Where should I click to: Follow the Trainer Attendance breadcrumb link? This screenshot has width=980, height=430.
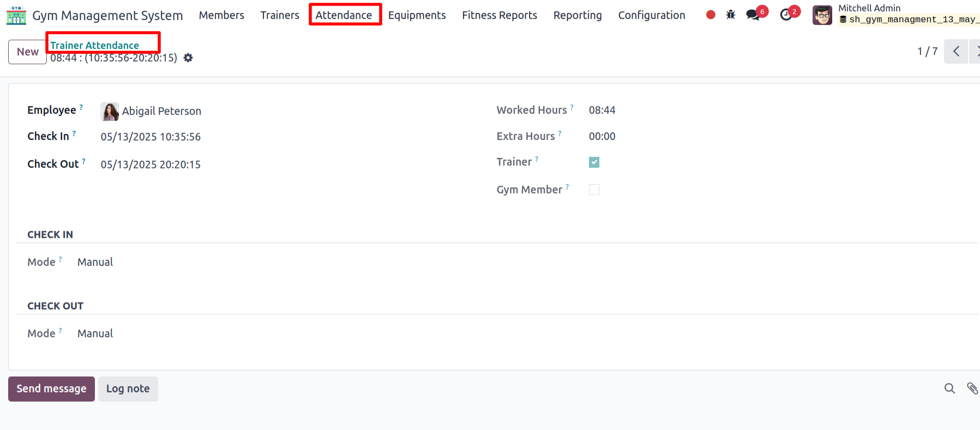[x=94, y=45]
